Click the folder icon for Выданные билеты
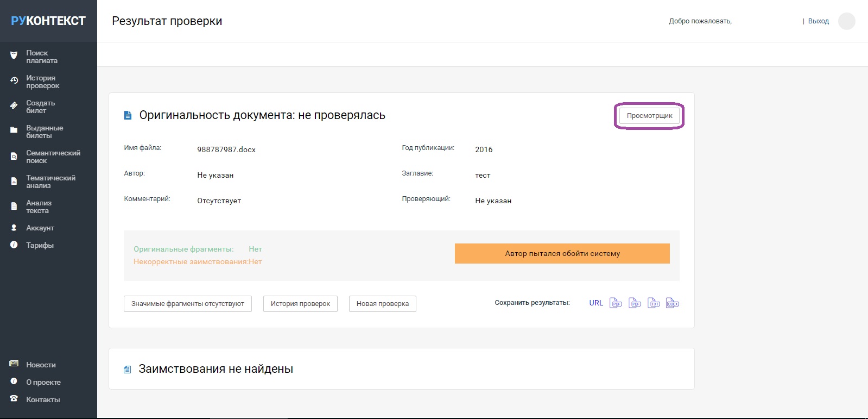Viewport: 868px width, 419px height. tap(14, 130)
